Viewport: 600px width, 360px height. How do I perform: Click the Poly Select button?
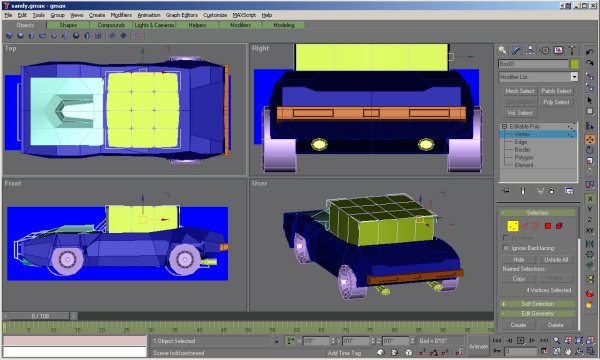(556, 102)
